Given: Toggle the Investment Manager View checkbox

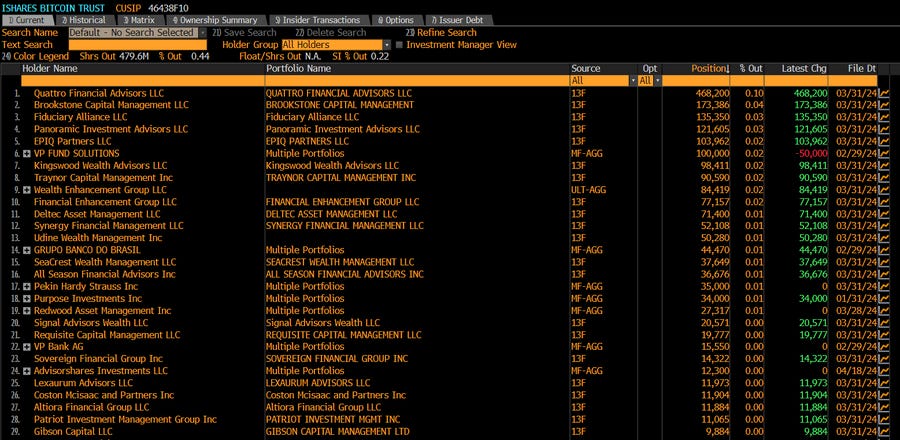Looking at the screenshot, I should coord(399,45).
